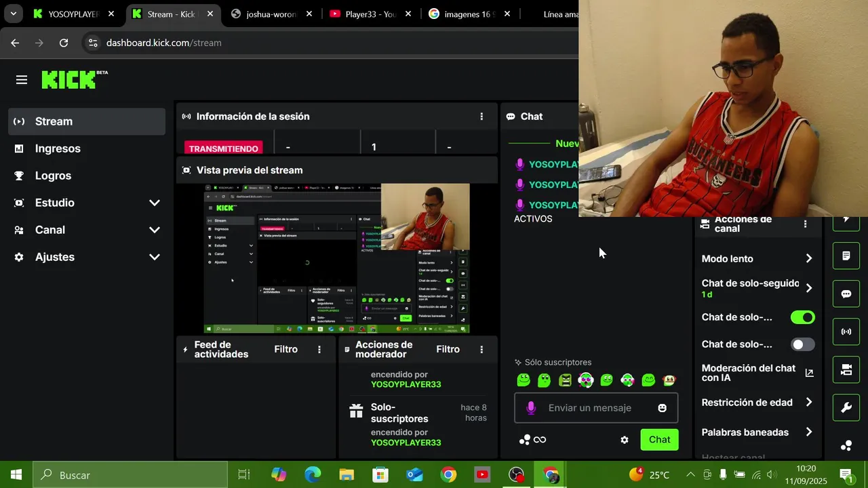Screen dimensions: 868x488
Task: Click YOSOYPLAYER33 link under Solo-suscriptores action
Action: [406, 443]
